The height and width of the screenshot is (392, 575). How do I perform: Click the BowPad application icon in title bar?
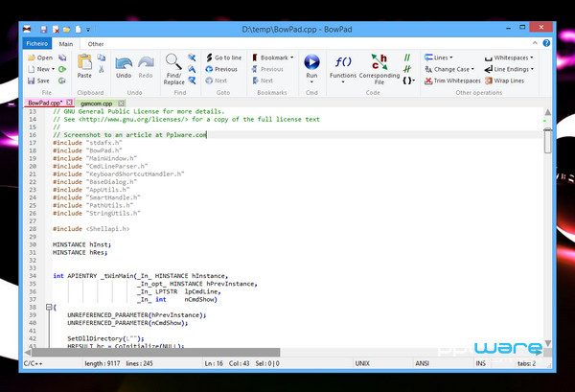pyautogui.click(x=27, y=29)
